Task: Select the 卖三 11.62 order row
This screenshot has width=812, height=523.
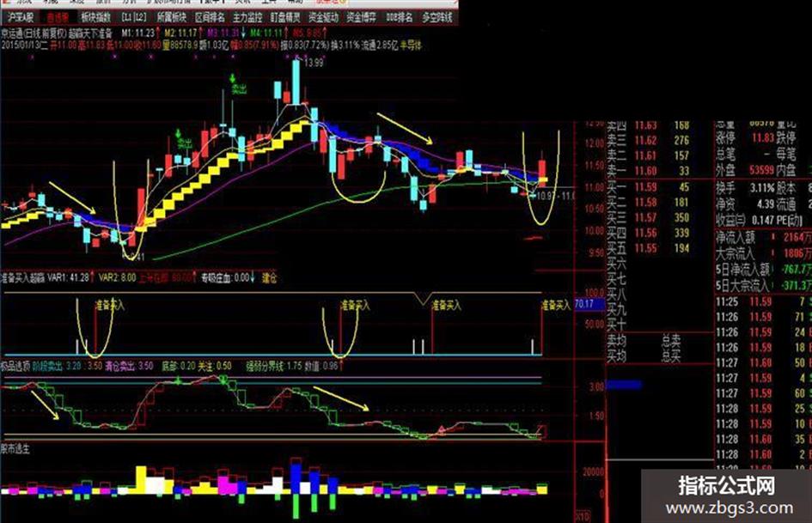Action: pyautogui.click(x=650, y=140)
